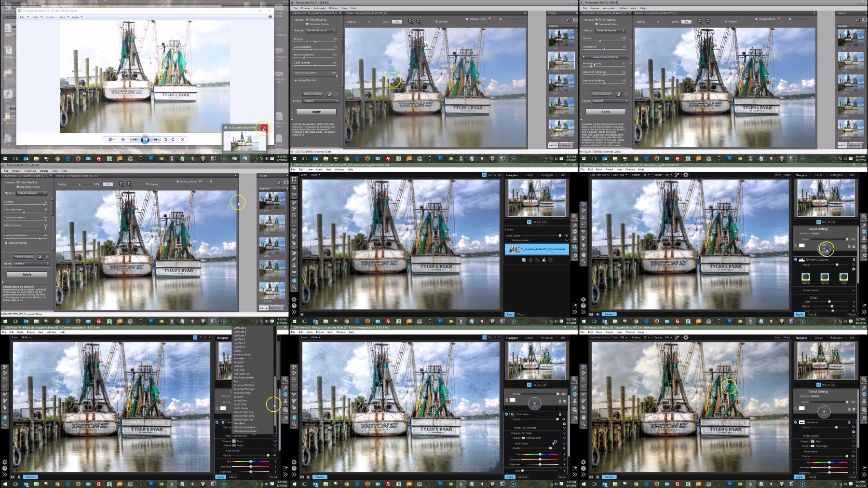Click Add Filter in the 9:32 PM Effects window
This screenshot has width=868, height=488.
(824, 412)
